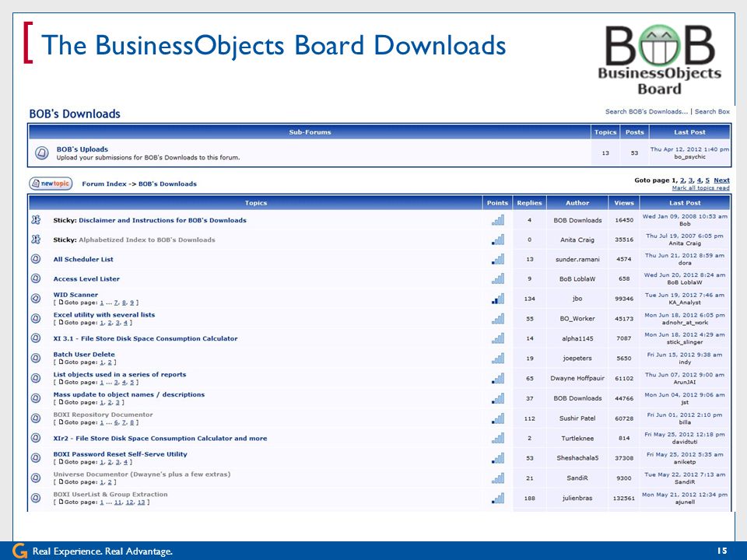Click view count 99346

624,299
